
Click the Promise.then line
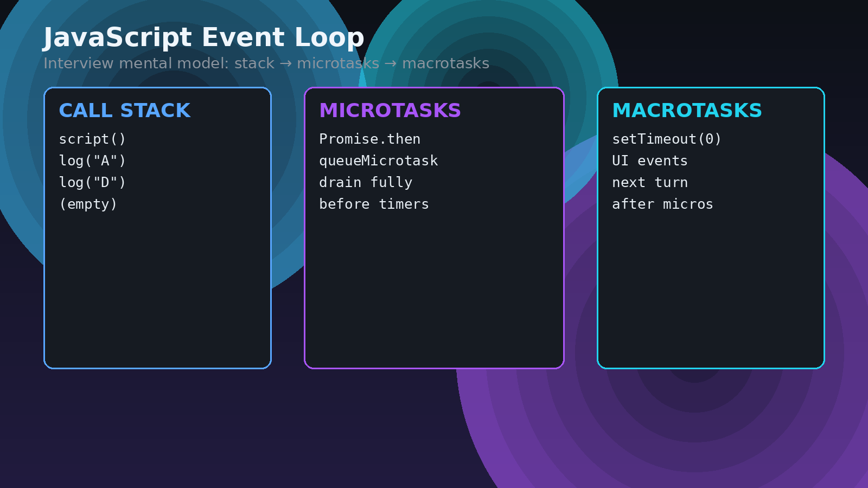[x=370, y=139]
